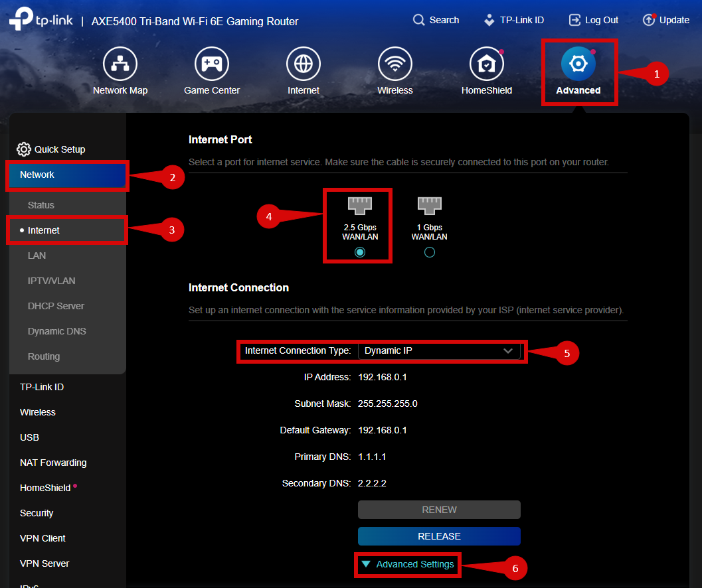Click the Internet Port heading
Screen dimensions: 702x588
pyautogui.click(x=220, y=139)
